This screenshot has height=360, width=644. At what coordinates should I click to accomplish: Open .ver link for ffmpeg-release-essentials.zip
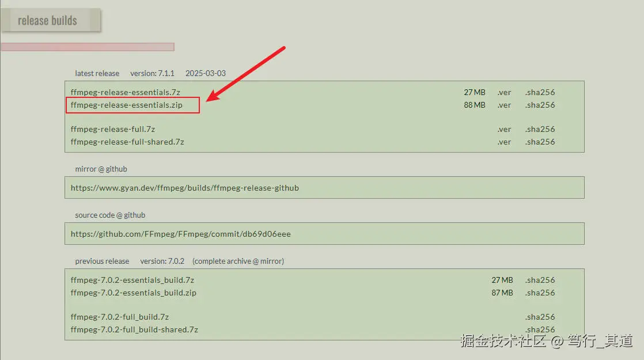[504, 105]
